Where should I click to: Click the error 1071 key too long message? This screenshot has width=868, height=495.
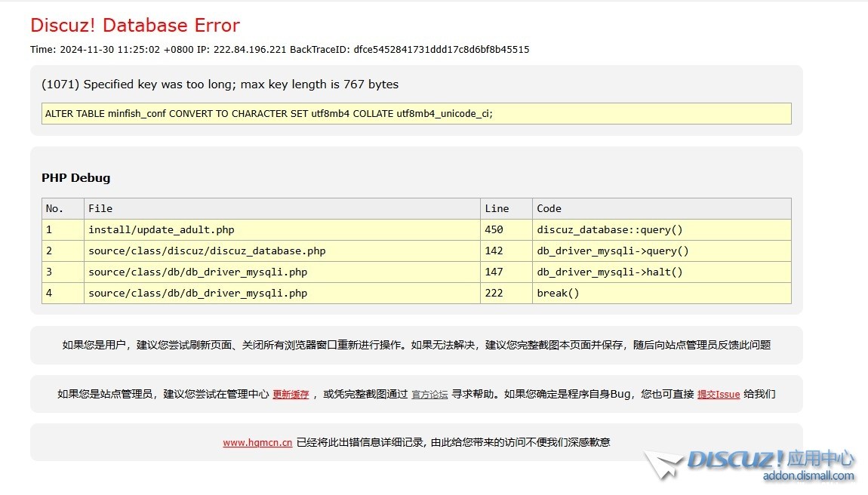[220, 85]
